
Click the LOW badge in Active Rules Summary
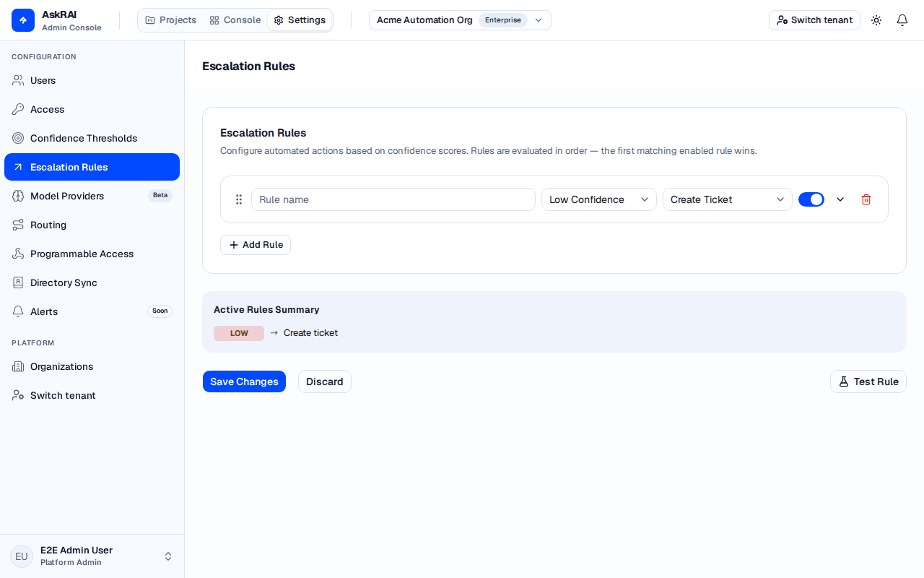[239, 333]
